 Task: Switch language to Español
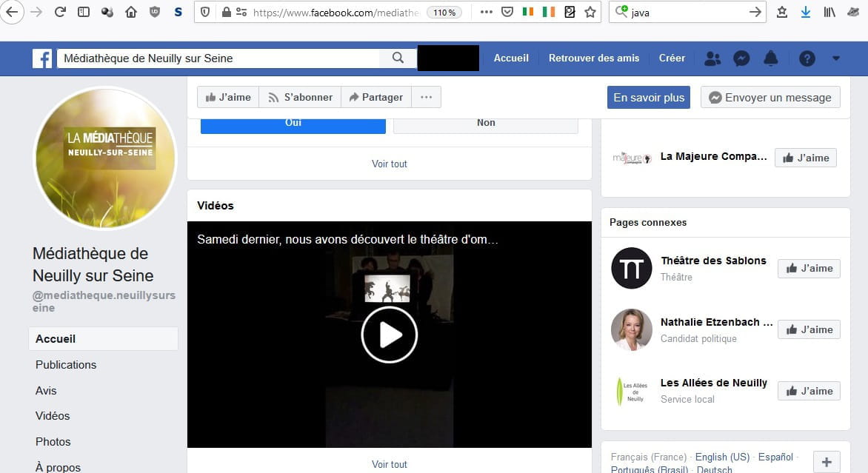pos(775,457)
